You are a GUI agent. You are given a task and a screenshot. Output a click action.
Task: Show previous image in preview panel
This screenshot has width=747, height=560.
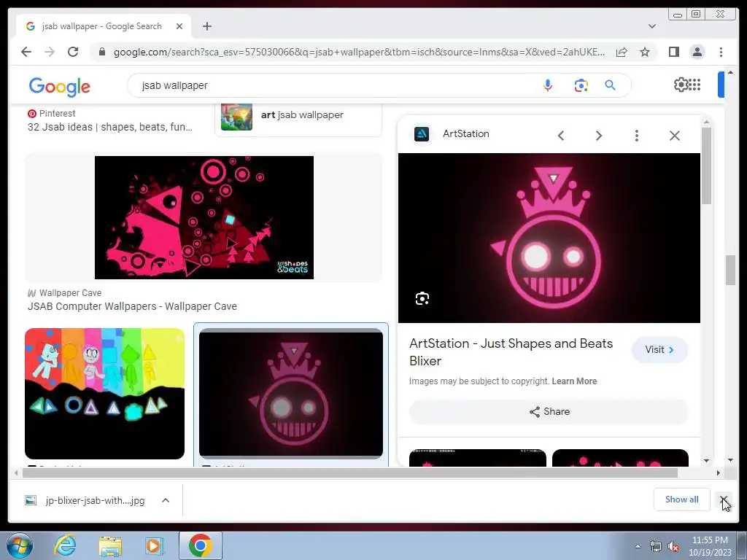click(x=561, y=136)
